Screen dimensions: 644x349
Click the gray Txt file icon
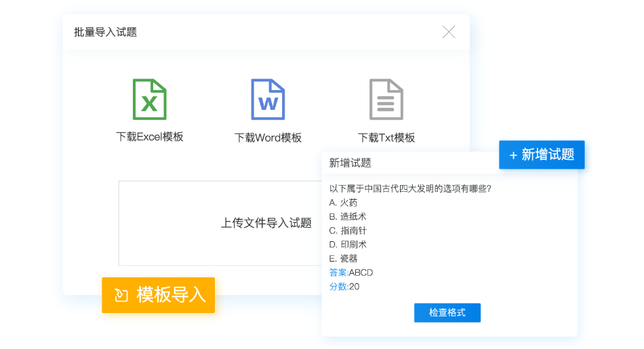[x=386, y=100]
